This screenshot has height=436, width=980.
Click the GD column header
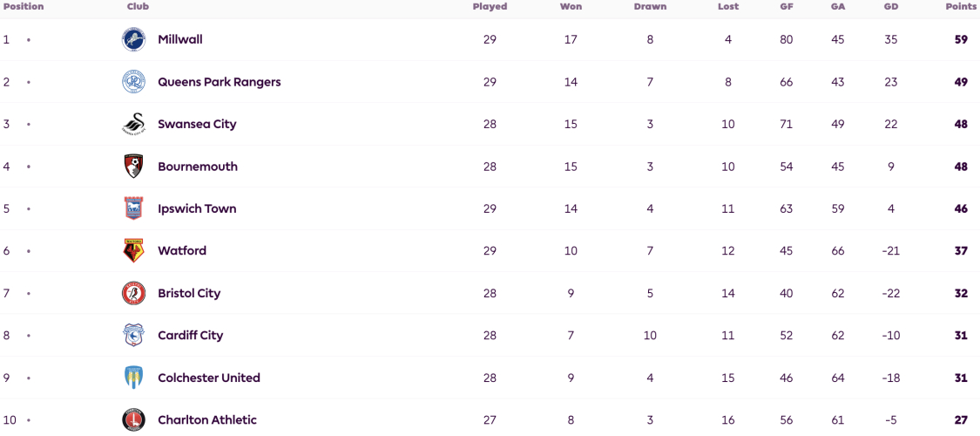tap(891, 7)
